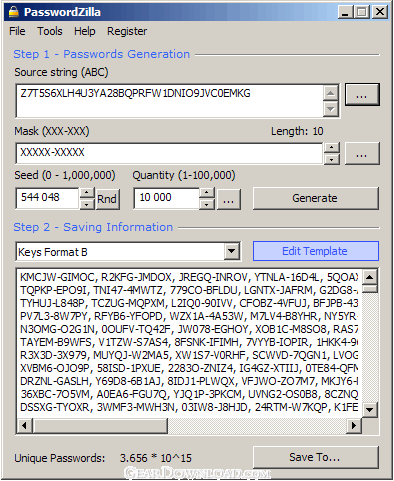Click the Seed value field

coord(47,198)
